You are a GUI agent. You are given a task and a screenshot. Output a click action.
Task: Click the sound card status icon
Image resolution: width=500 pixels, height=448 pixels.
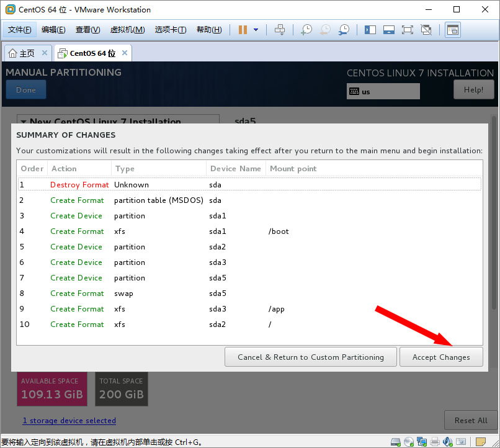point(448,441)
